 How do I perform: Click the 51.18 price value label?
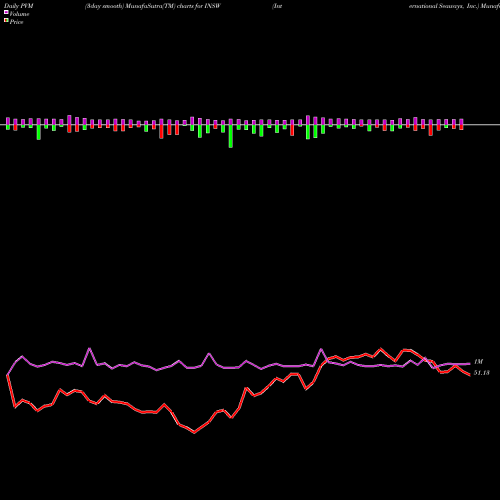[482, 373]
